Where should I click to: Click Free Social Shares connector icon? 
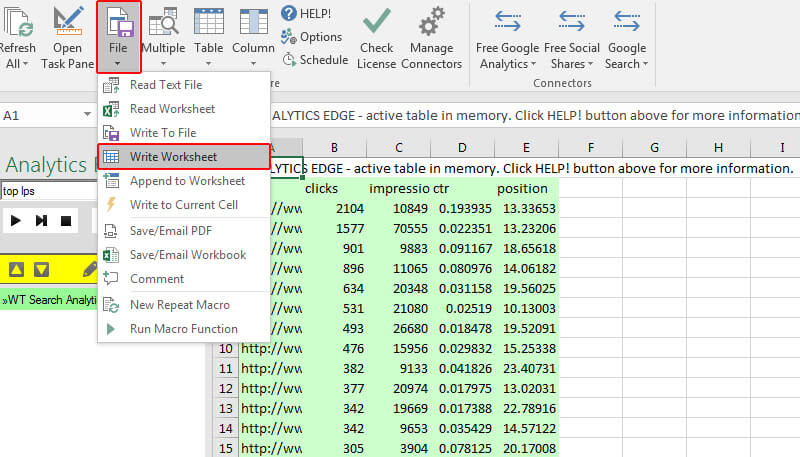click(571, 21)
